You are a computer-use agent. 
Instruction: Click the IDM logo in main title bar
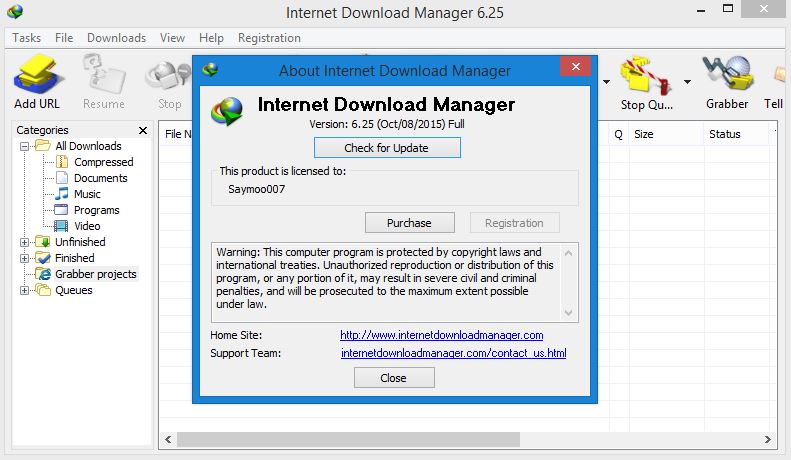click(x=15, y=12)
